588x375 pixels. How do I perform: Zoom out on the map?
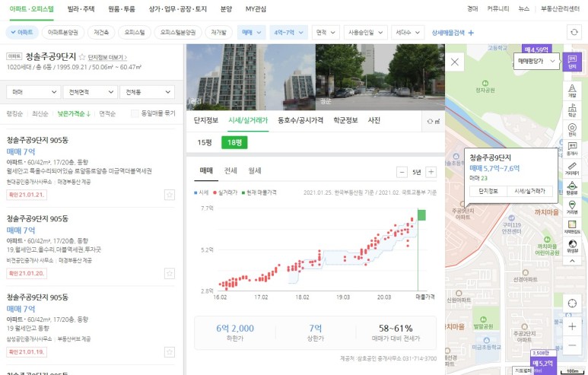point(572,345)
